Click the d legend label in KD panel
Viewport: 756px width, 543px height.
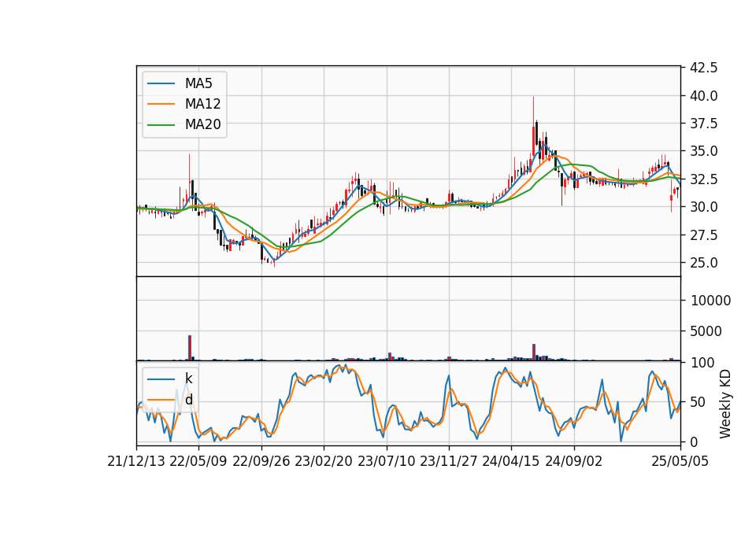(x=188, y=400)
